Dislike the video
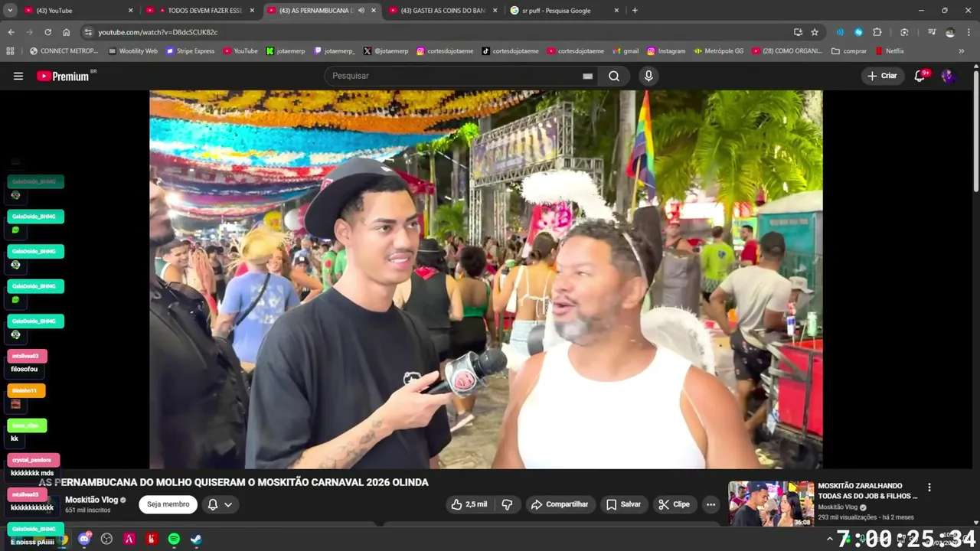Image resolution: width=980 pixels, height=551 pixels. (507, 504)
